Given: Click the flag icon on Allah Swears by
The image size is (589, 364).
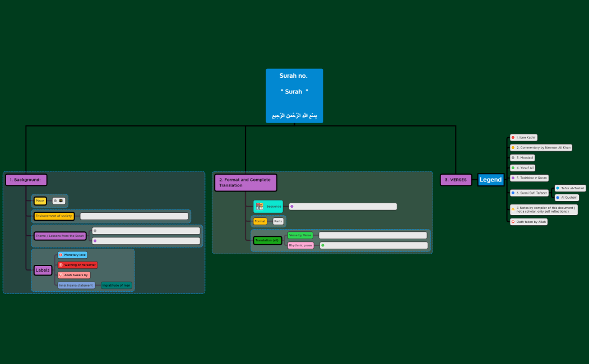Looking at the screenshot, I should 61,275.
